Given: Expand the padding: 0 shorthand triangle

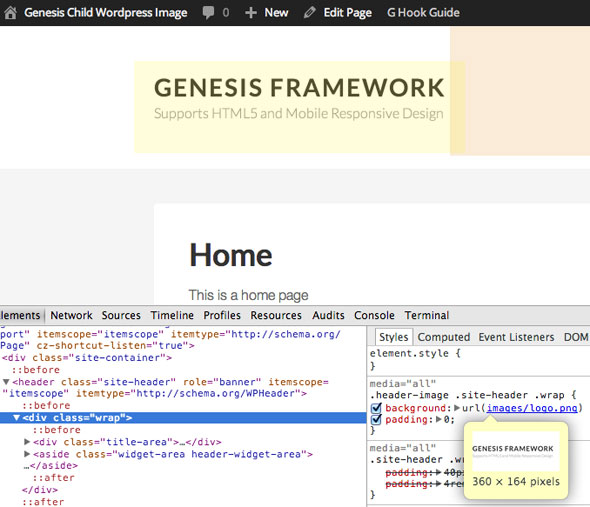Looking at the screenshot, I should click(x=438, y=419).
